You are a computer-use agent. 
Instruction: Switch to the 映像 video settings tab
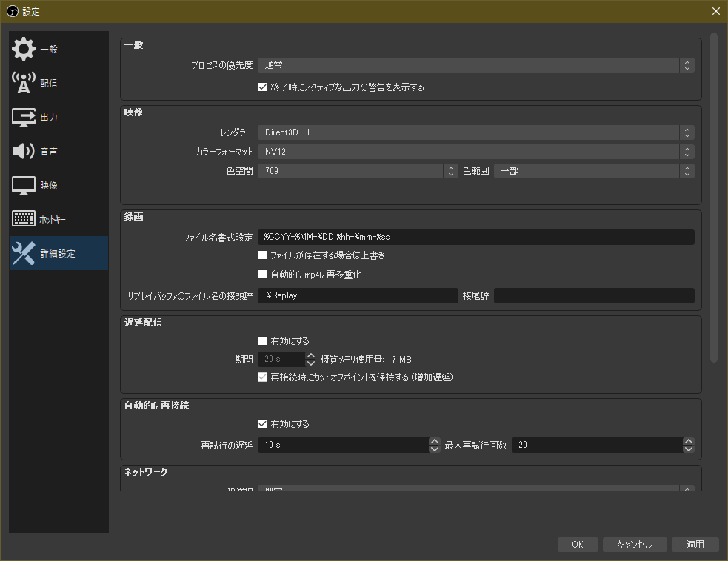pyautogui.click(x=24, y=185)
